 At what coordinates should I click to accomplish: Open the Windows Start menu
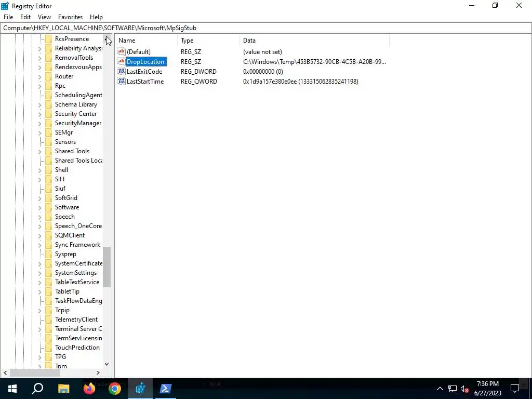[12, 389]
